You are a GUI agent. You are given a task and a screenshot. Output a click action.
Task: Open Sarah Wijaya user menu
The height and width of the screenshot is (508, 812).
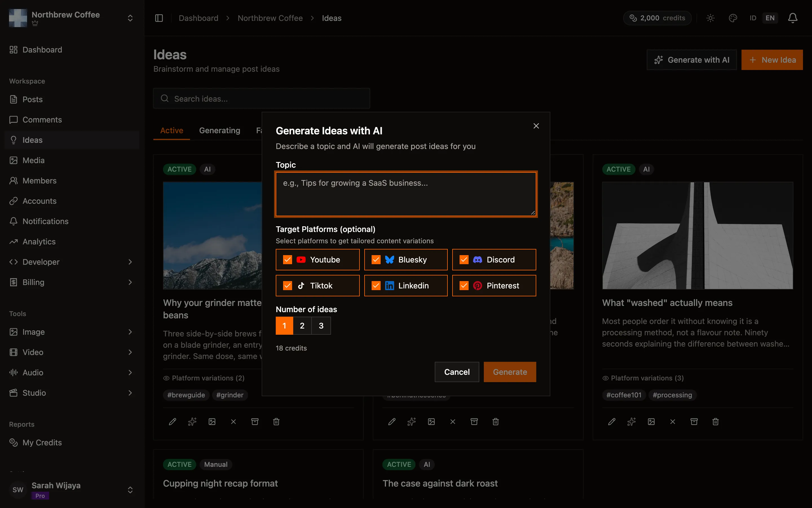[x=72, y=490]
